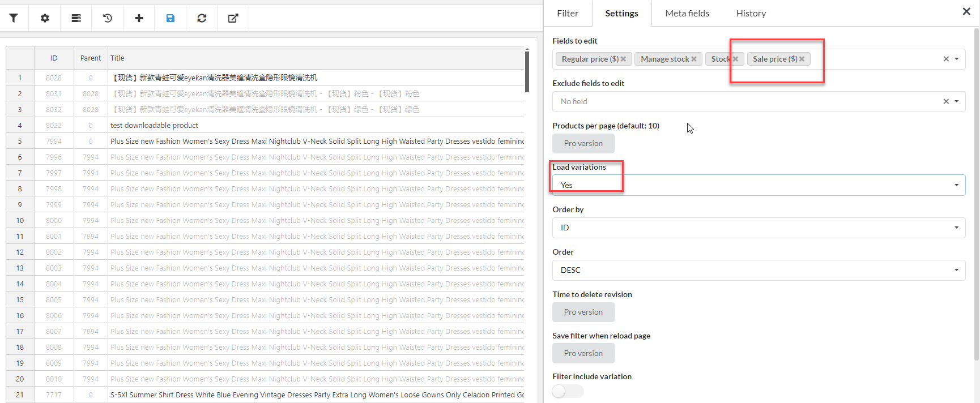This screenshot has width=980, height=403.
Task: Select title of S-5Xl Summer Shirt Dress row
Action: coord(316,395)
